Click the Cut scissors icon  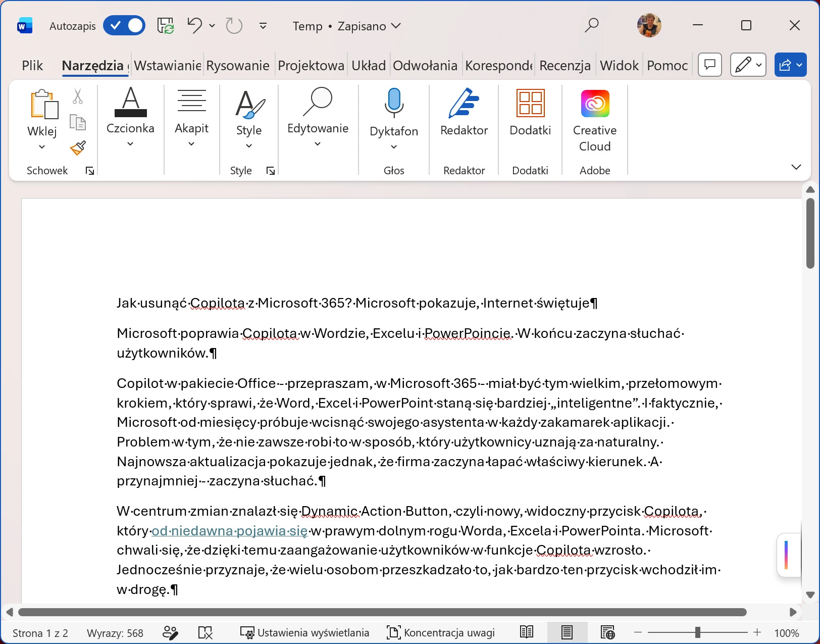77,96
